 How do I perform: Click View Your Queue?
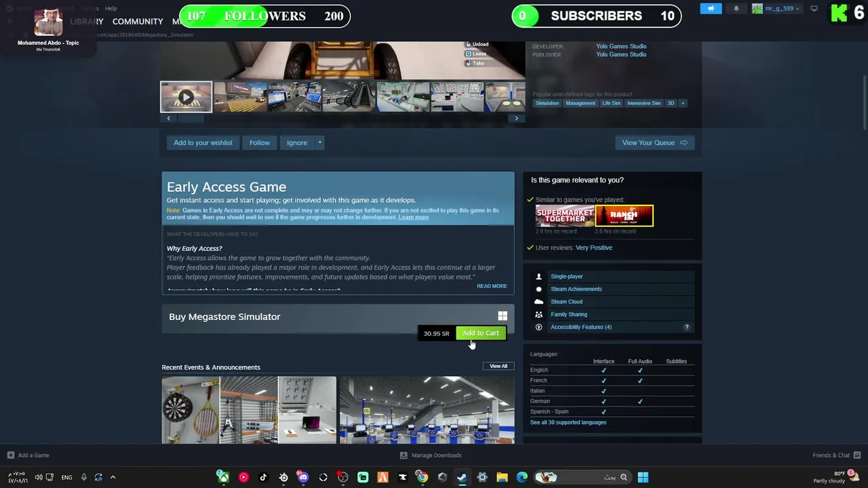click(x=654, y=143)
